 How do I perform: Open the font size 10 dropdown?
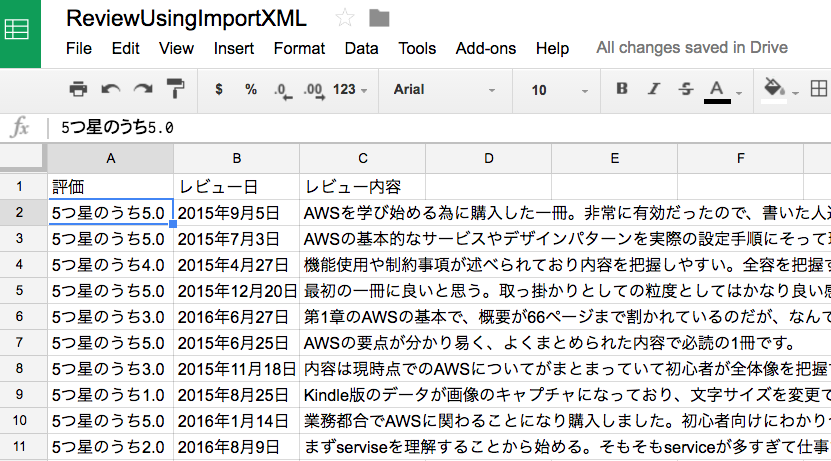[560, 90]
